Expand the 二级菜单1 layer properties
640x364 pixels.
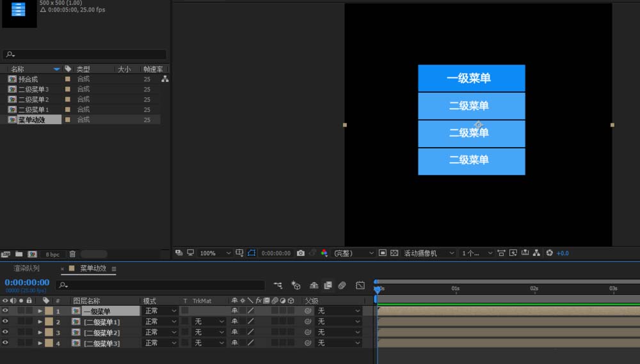(40, 322)
